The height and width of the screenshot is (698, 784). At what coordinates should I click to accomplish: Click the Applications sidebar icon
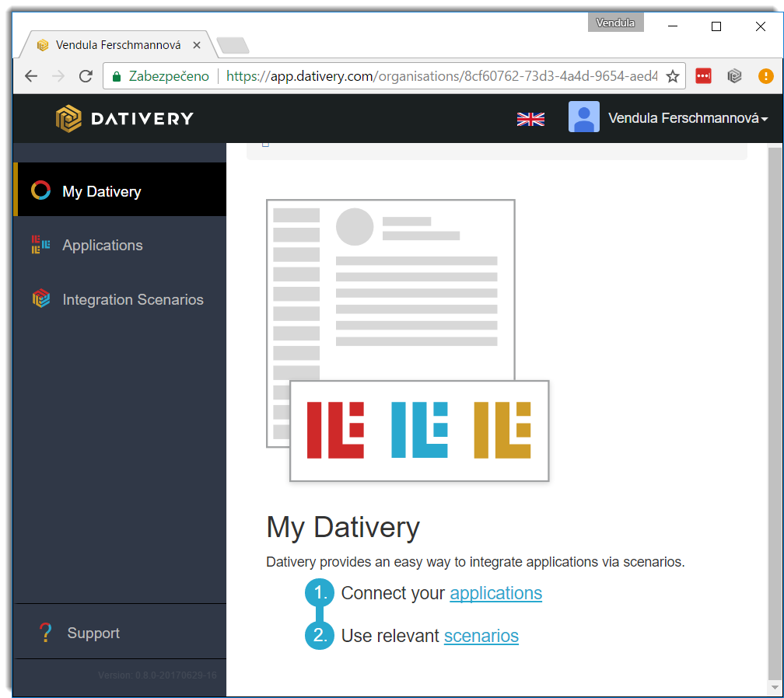point(41,245)
